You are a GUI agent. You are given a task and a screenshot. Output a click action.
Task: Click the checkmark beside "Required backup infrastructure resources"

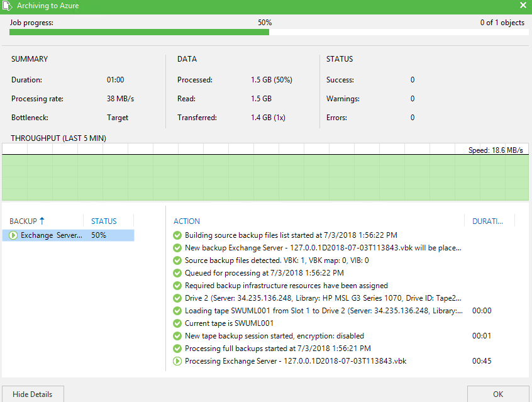click(177, 286)
